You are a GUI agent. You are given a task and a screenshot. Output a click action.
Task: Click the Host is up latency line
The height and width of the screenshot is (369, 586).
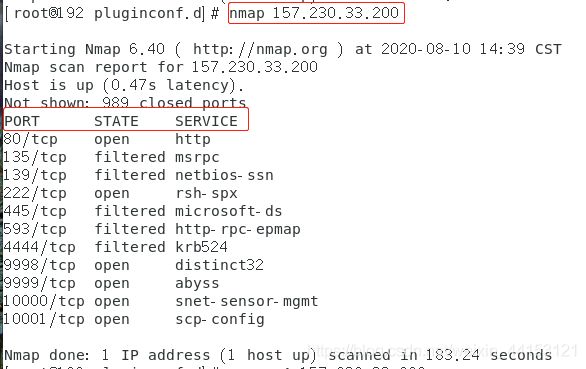tap(124, 86)
